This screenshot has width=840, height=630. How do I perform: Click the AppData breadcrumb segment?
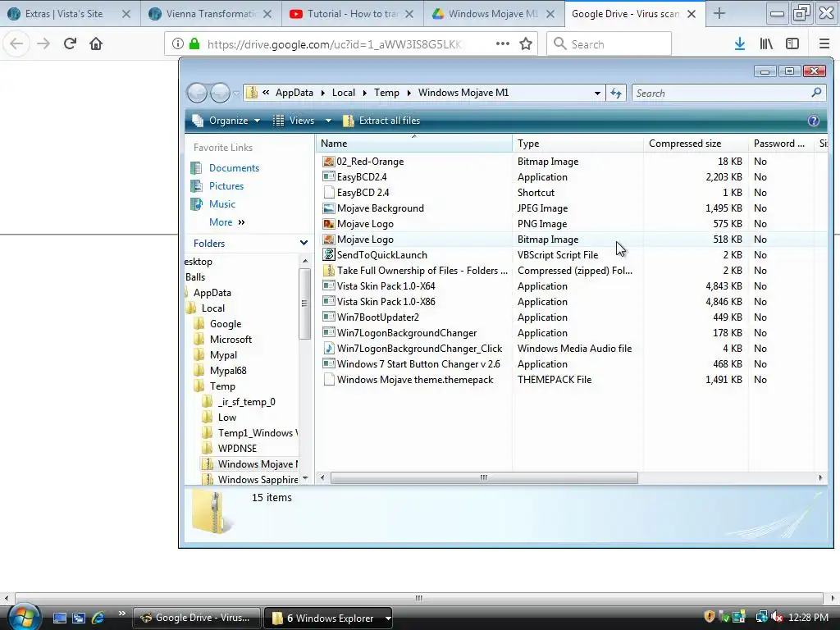point(294,93)
